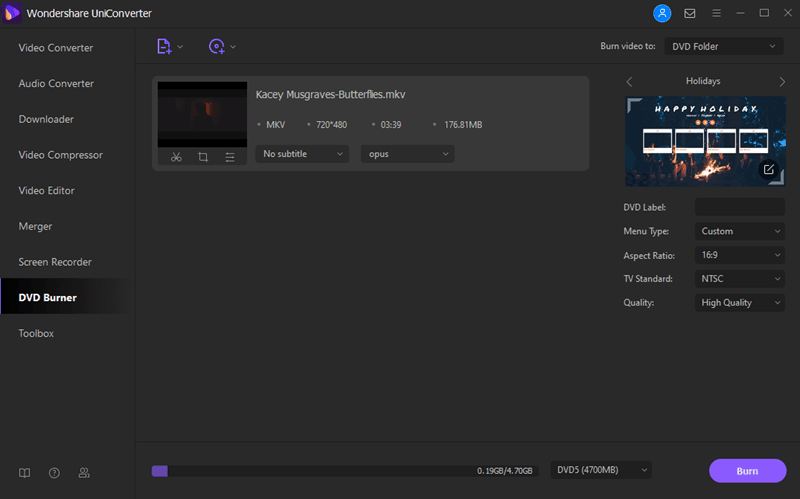Open the opus audio track dropdown

tap(408, 154)
